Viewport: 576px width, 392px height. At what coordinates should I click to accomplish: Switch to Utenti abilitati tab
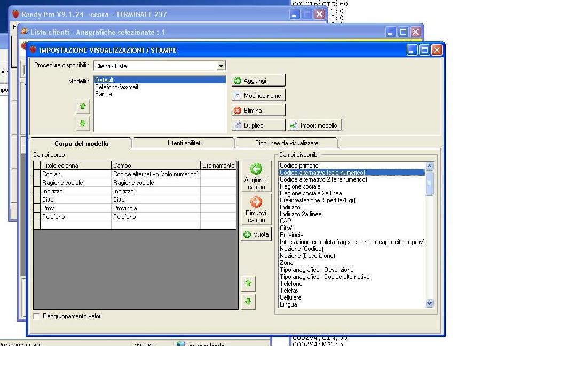(x=184, y=143)
